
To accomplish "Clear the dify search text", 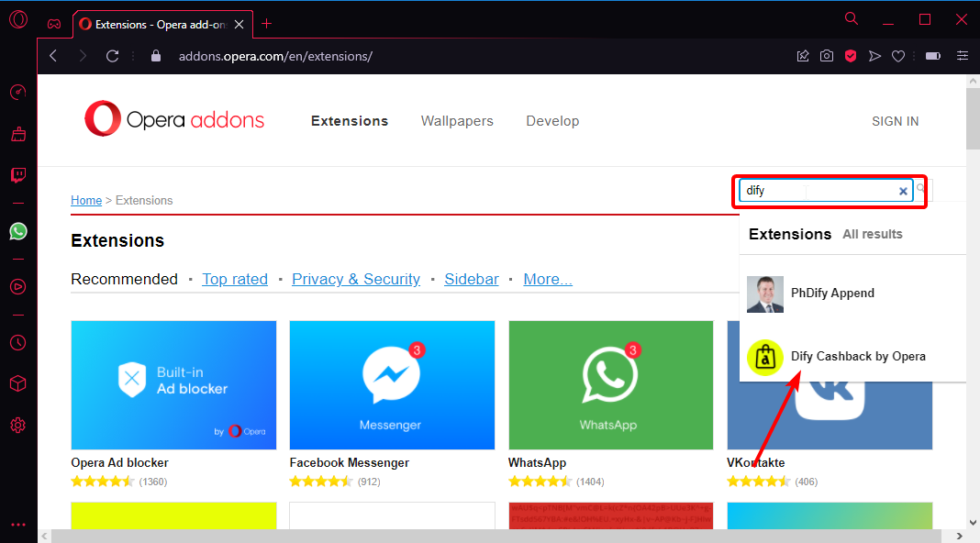I will [x=903, y=191].
